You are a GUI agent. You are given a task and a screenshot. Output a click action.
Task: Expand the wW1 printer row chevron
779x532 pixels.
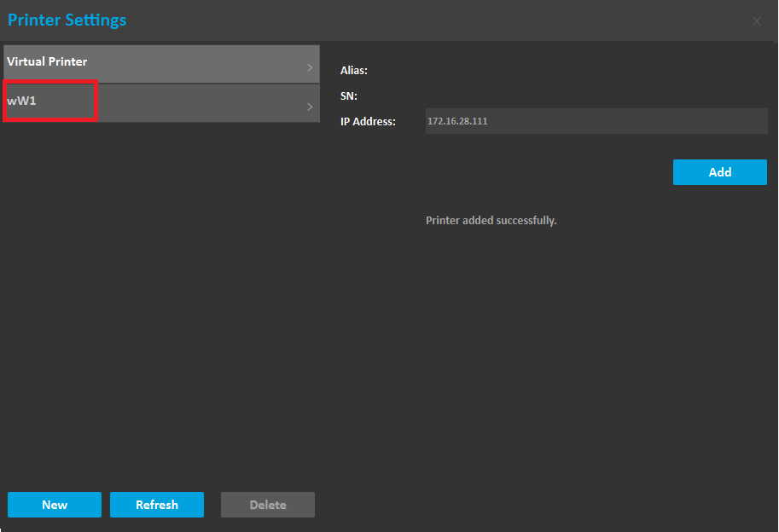tap(310, 107)
